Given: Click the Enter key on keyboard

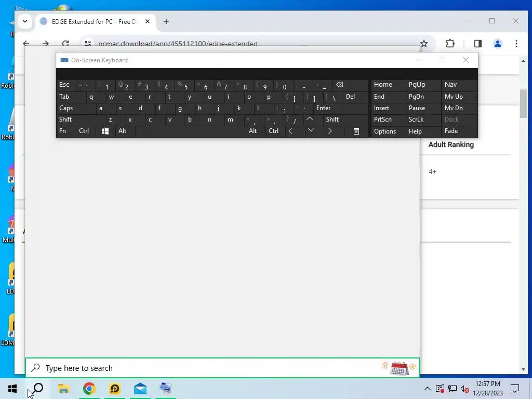Looking at the screenshot, I should [341, 108].
